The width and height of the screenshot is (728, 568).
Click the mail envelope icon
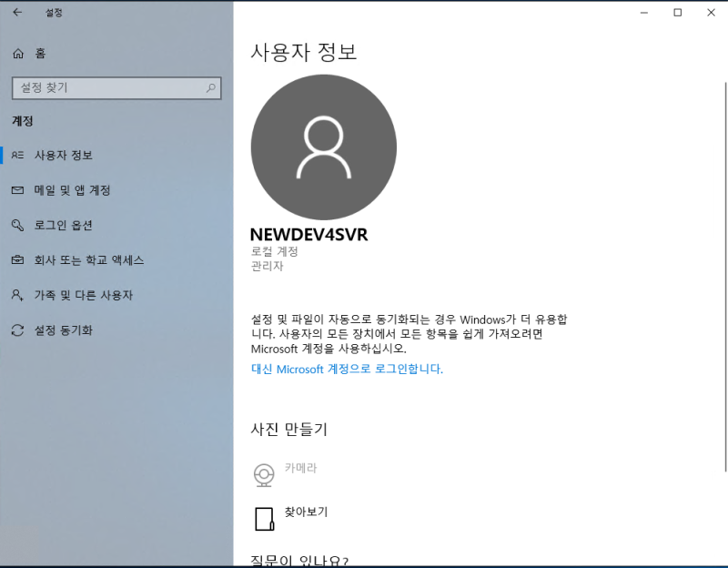point(17,190)
